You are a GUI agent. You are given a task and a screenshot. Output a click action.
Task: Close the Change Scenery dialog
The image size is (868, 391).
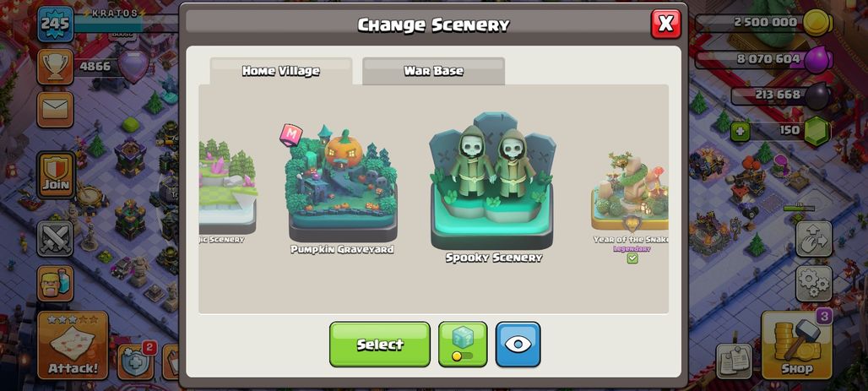pos(666,24)
